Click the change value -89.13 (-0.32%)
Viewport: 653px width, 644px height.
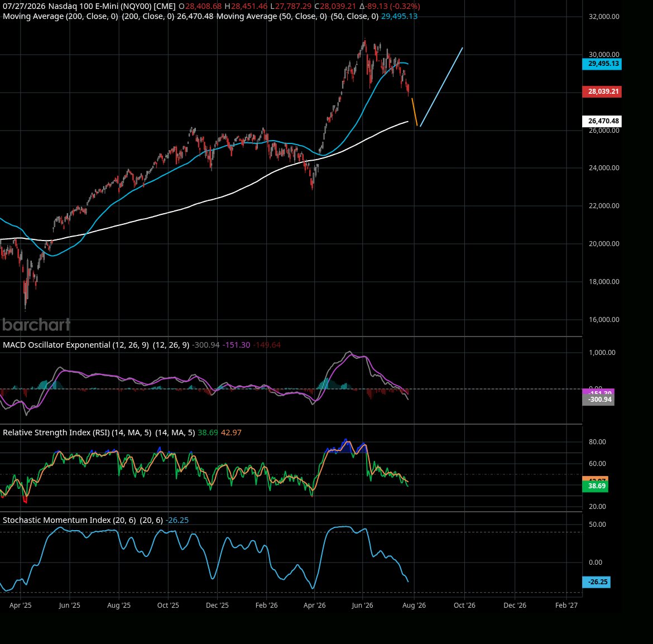tap(392, 6)
